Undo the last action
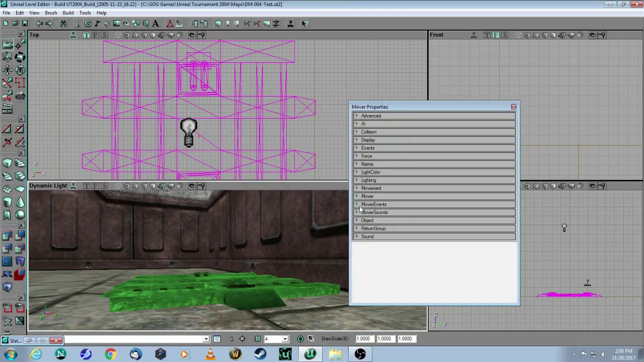 coord(39,24)
